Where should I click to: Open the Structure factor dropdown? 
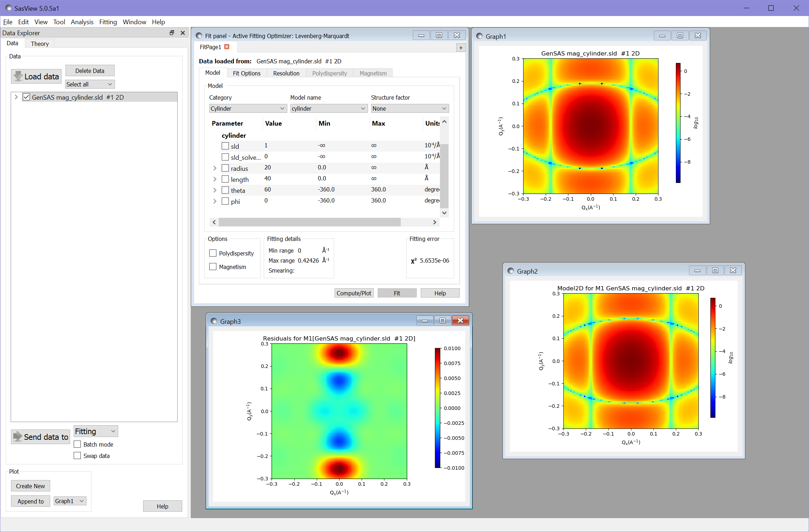click(409, 109)
